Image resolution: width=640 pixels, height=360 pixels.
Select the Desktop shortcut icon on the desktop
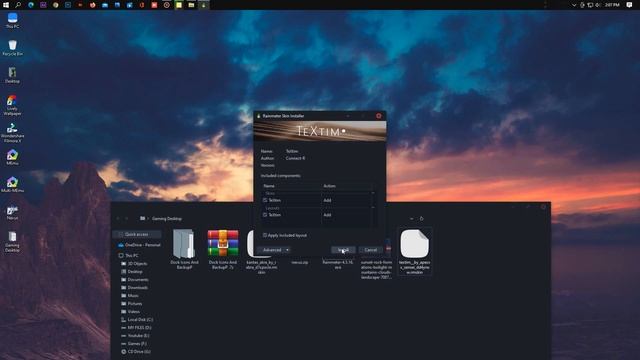point(12,75)
